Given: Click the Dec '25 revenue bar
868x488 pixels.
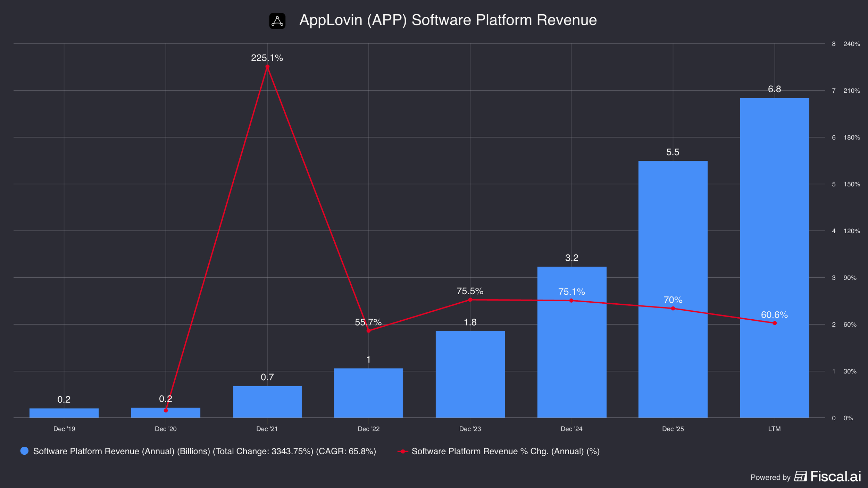Looking at the screenshot, I should pos(673,289).
